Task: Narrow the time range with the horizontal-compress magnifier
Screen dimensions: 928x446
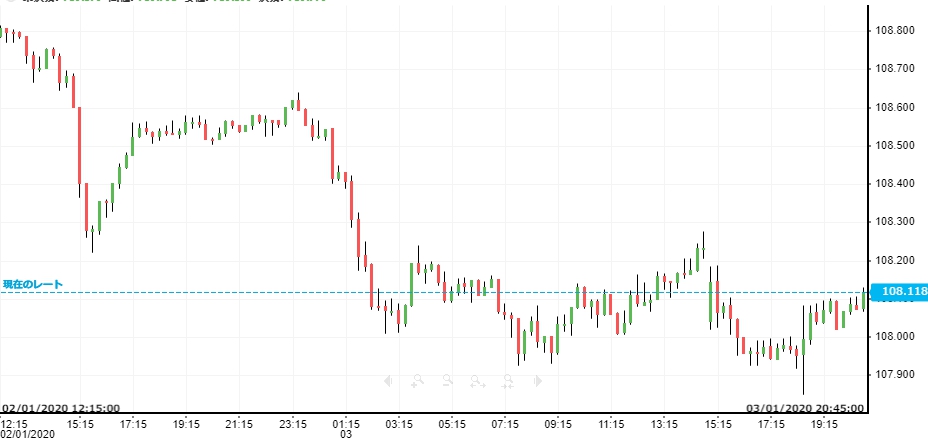Action: click(x=508, y=380)
